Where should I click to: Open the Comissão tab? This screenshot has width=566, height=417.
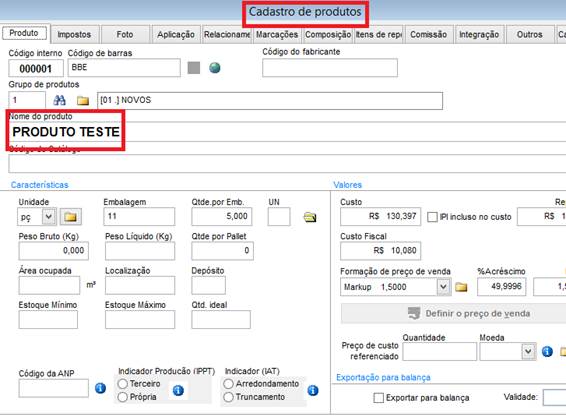[x=428, y=35]
